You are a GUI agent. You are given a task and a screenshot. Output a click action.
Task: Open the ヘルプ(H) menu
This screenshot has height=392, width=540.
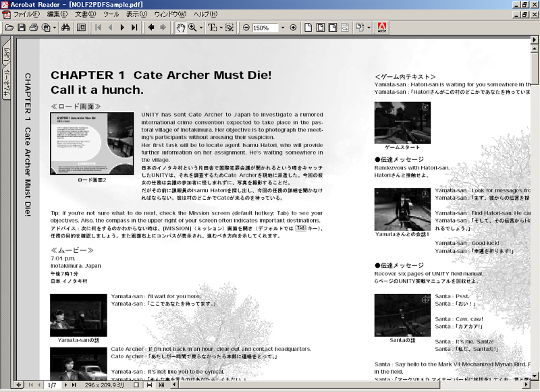(x=205, y=14)
